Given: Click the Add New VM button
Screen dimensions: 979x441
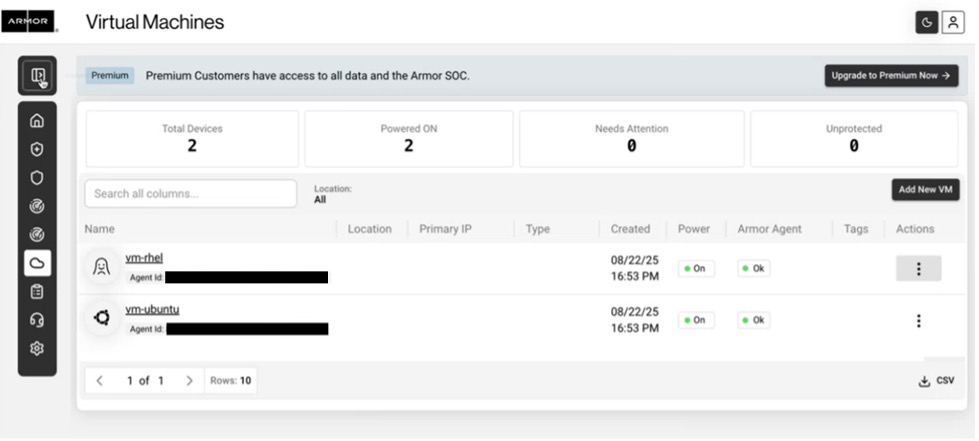Looking at the screenshot, I should (924, 190).
